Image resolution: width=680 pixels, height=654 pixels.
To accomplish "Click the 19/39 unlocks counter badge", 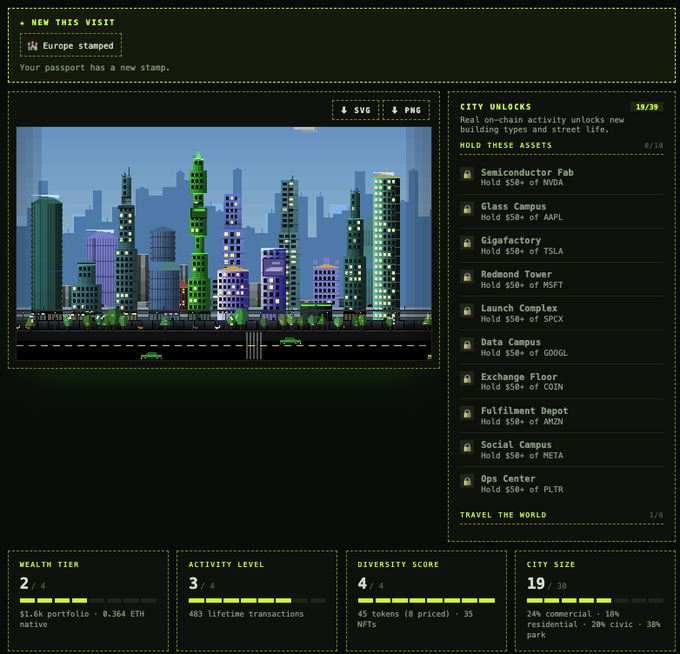I will point(647,107).
